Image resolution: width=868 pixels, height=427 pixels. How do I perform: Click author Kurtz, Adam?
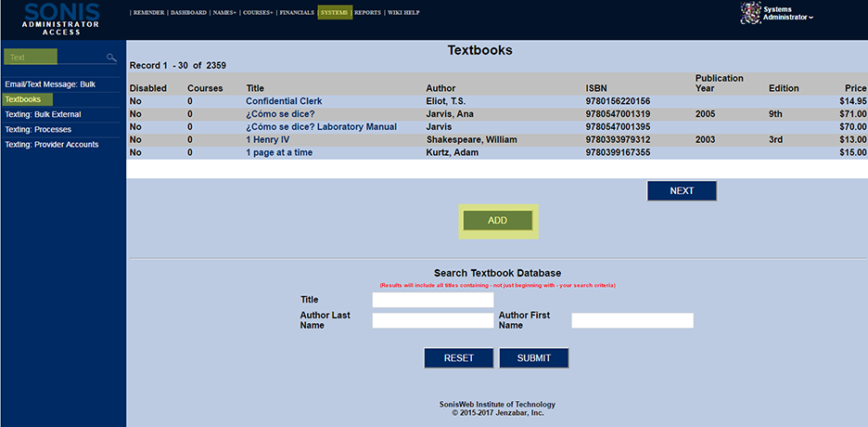pos(452,152)
